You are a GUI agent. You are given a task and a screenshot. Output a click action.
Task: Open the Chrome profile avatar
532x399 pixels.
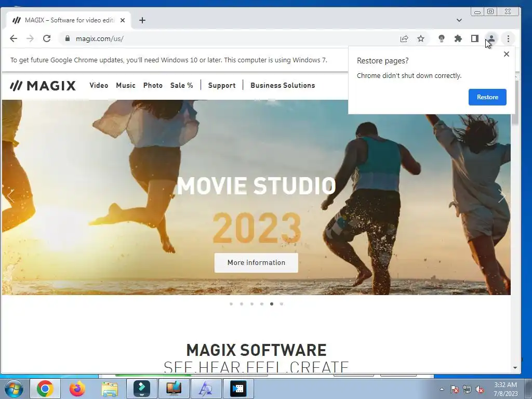click(491, 38)
